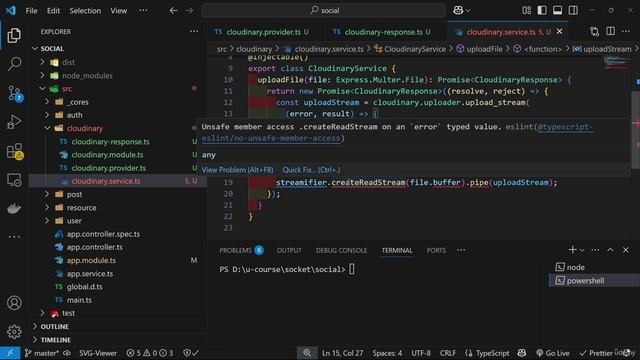Open the Search view in activity bar
Viewport: 640px width, 360px height.
pos(14,64)
